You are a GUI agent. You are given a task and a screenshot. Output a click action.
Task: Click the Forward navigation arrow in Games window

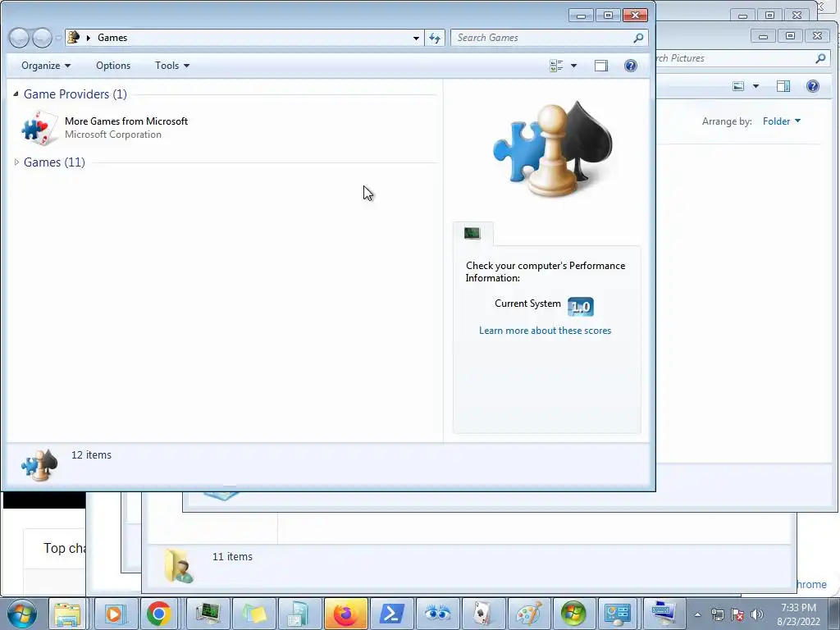pyautogui.click(x=43, y=38)
